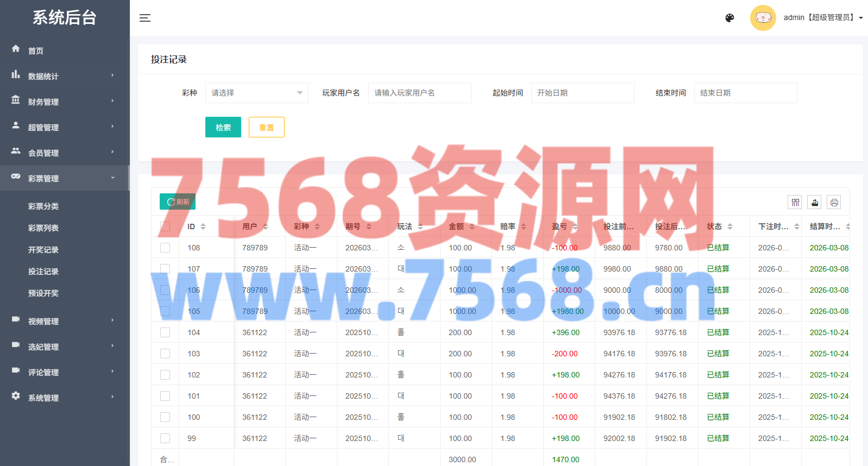Click the export table icon

click(814, 203)
